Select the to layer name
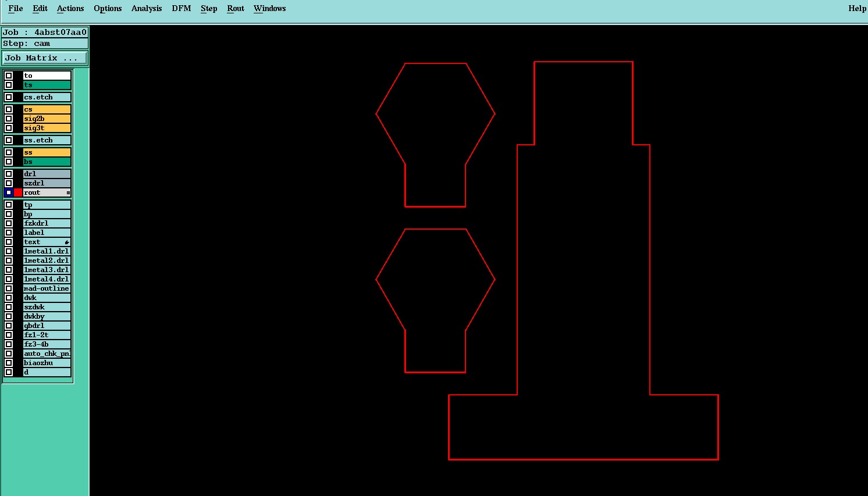 47,76
